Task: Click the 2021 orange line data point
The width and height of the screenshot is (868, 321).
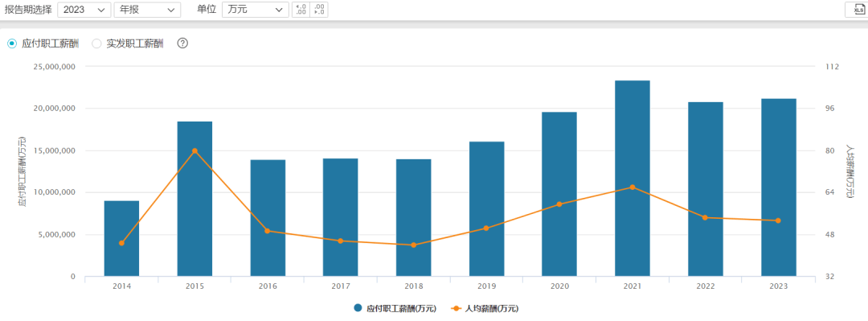Action: point(633,187)
